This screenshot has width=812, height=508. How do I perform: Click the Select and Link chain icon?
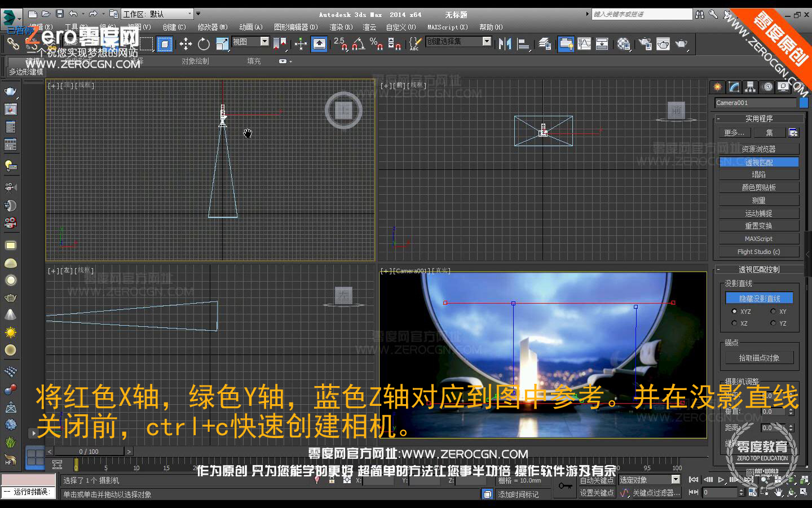click(13, 44)
